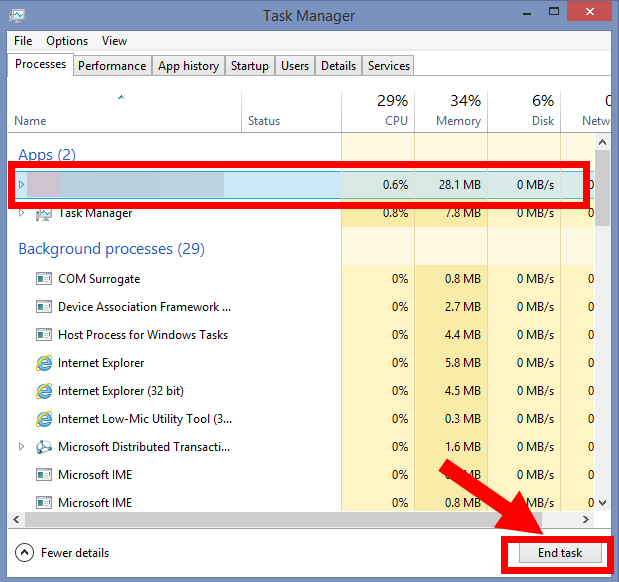This screenshot has height=582, width=619.
Task: Click the Fewer details link
Action: click(x=75, y=553)
